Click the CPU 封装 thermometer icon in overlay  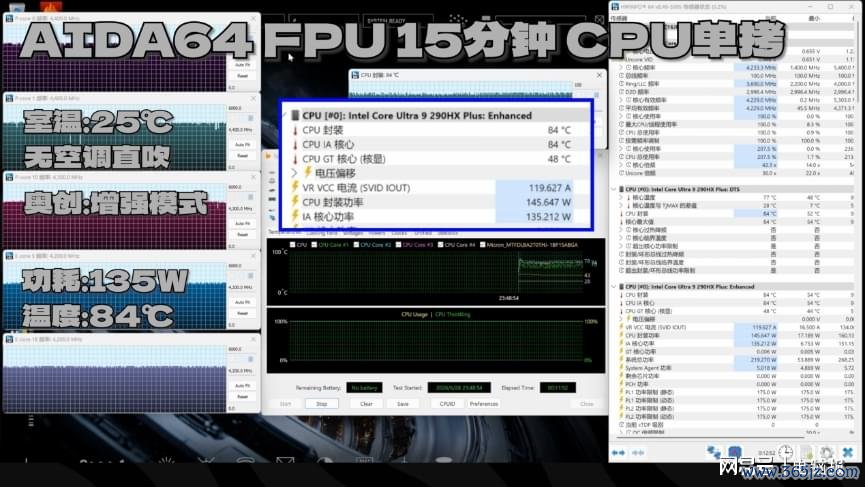295,130
